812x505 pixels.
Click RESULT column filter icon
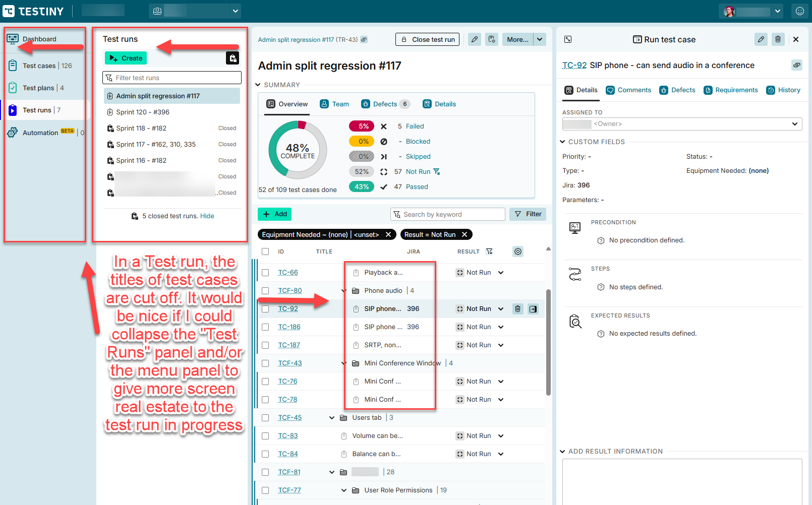(489, 251)
